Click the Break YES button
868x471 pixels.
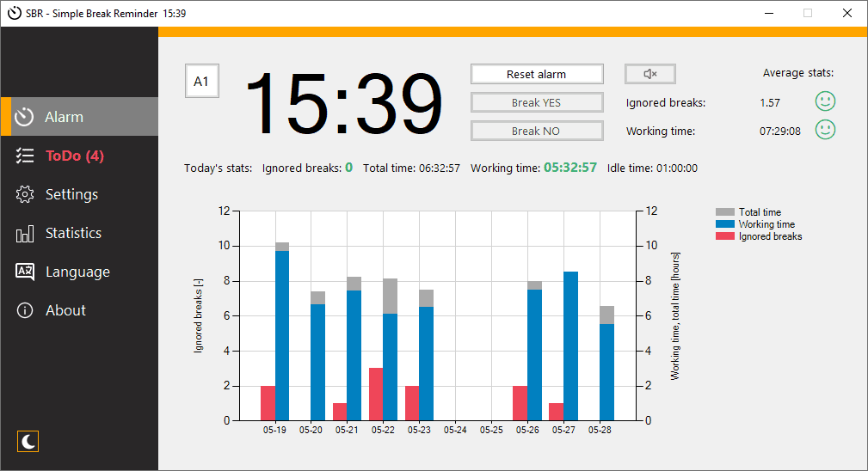click(537, 102)
